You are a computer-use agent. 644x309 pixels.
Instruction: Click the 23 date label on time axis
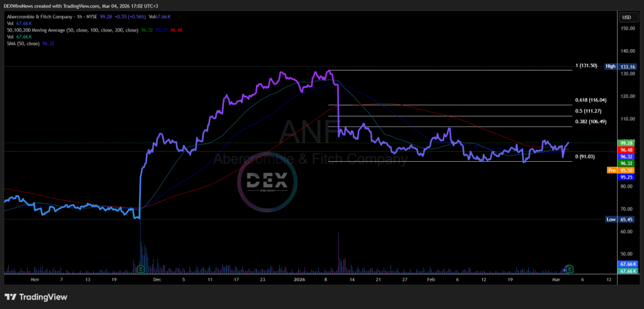coord(263,279)
